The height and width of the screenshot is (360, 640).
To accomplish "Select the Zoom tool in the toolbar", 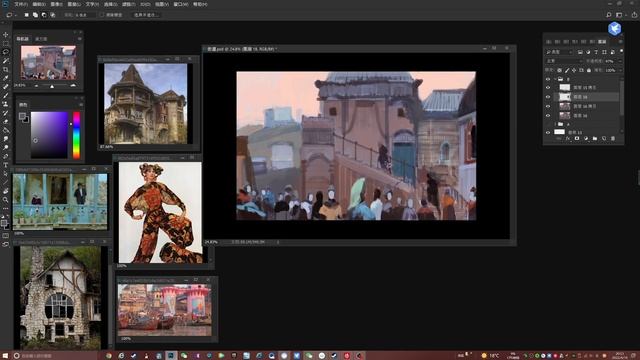I will click(x=6, y=200).
